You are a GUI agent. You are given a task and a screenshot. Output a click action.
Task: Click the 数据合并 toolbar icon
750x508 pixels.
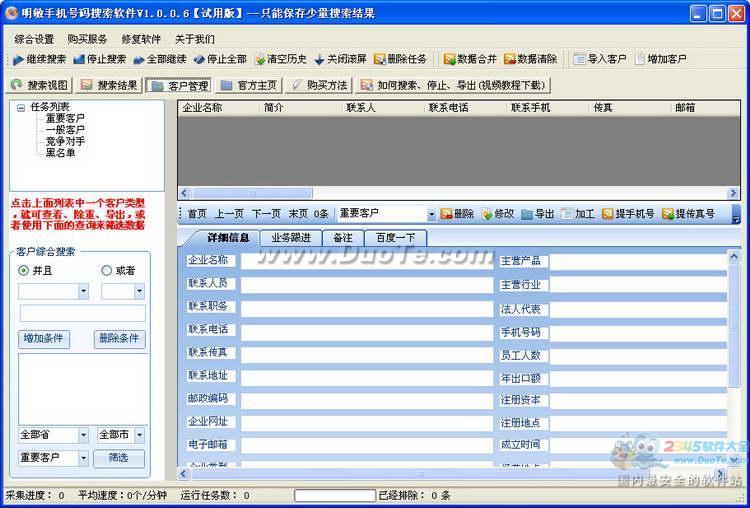click(449, 60)
